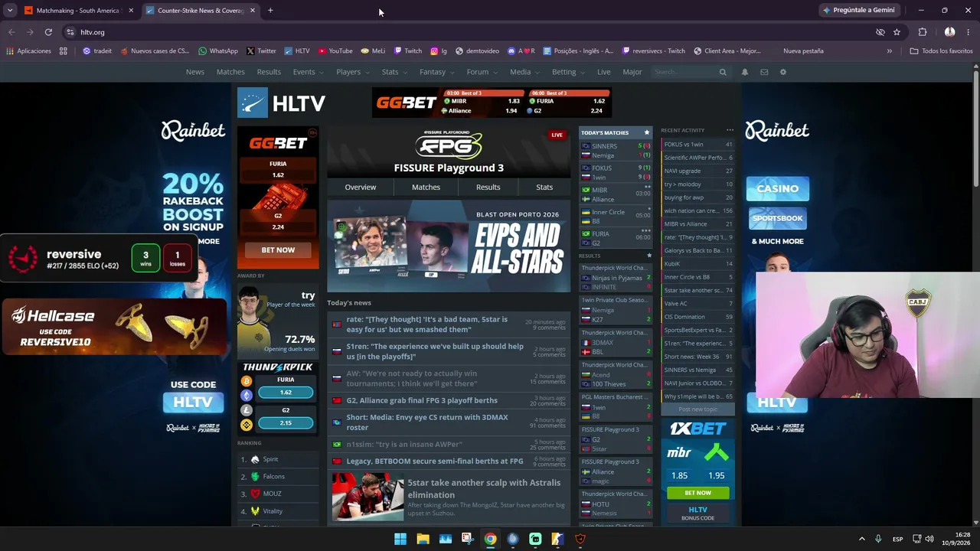Open the HLTV inbox envelope icon
980x551 pixels.
[764, 72]
